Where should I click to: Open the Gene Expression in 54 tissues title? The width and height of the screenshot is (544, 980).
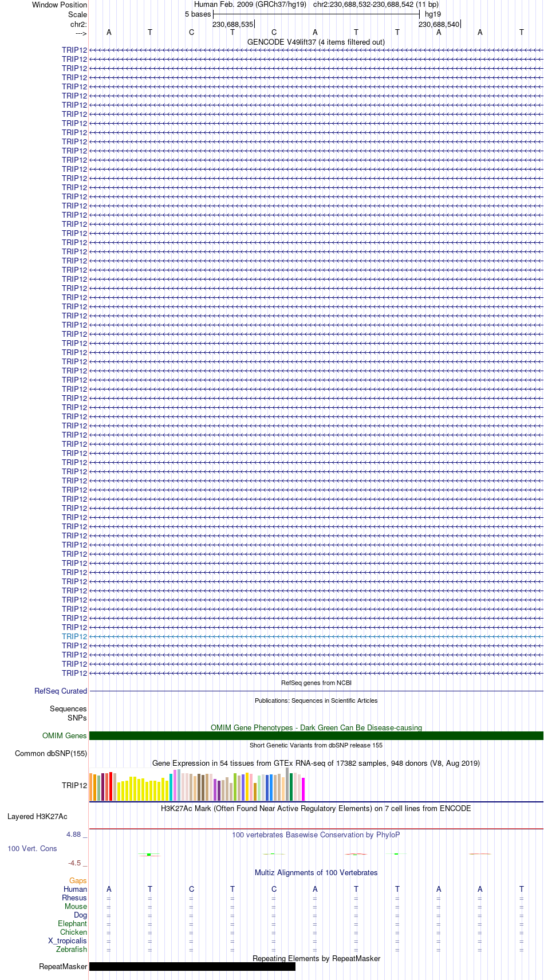point(316,763)
